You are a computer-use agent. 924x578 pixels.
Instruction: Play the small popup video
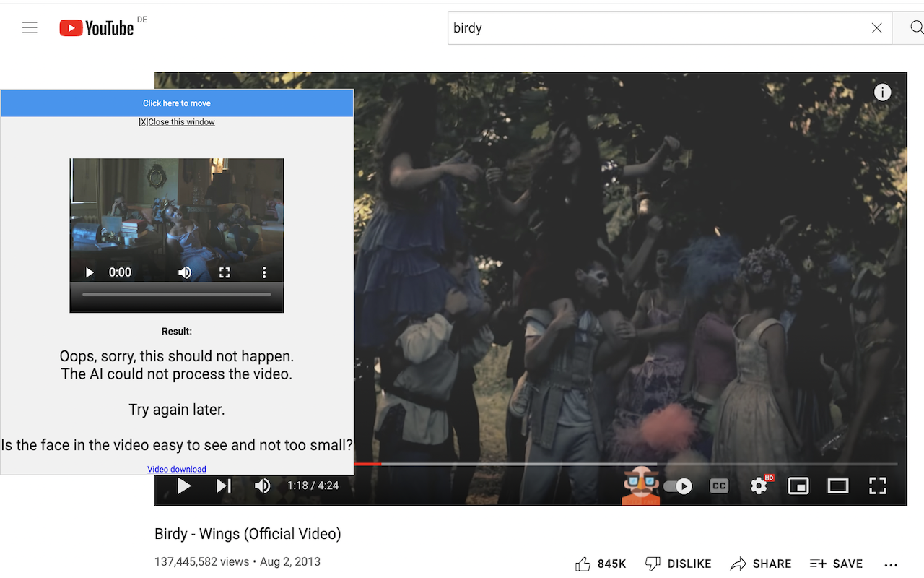(90, 272)
